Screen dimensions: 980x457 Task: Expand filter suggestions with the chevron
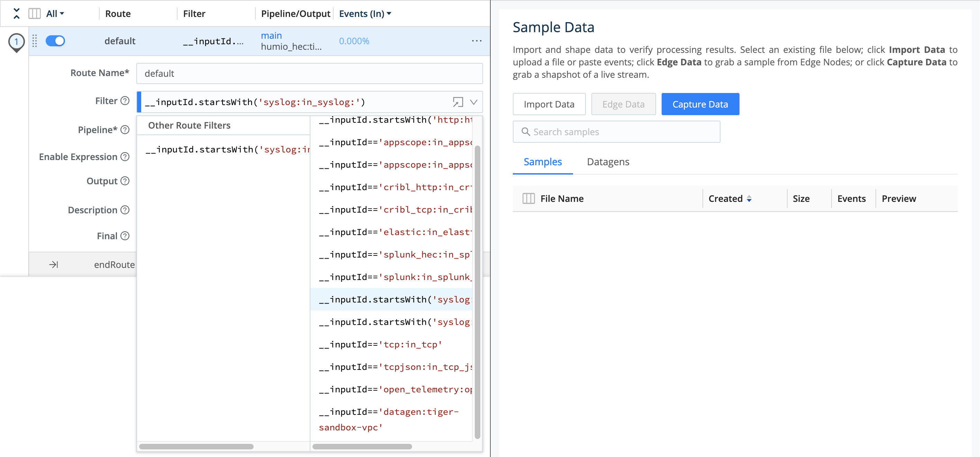[x=473, y=102]
